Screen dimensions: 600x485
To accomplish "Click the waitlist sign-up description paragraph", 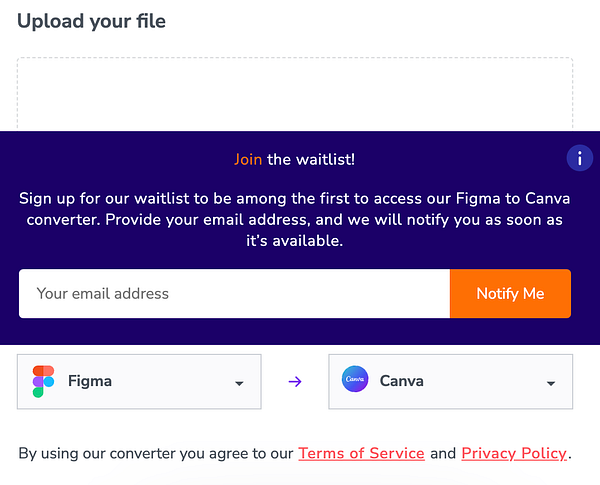I will tap(295, 219).
